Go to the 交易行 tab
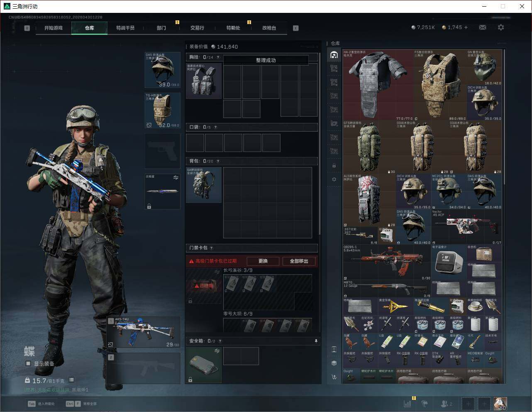532x412 pixels. [x=197, y=28]
